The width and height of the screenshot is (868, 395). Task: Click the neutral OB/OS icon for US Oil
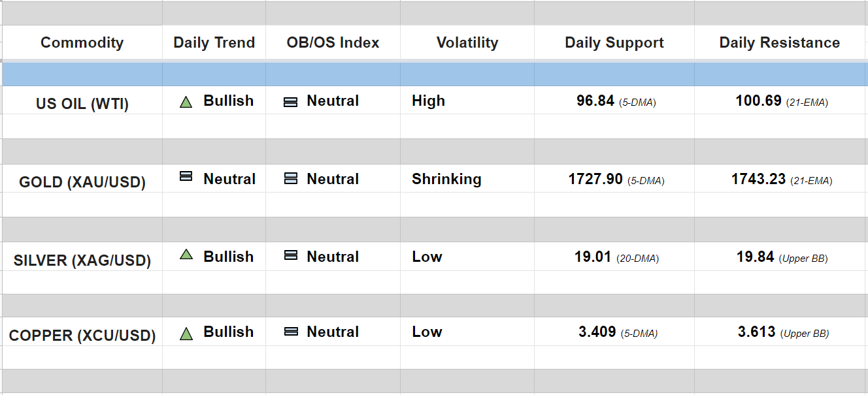(x=291, y=102)
